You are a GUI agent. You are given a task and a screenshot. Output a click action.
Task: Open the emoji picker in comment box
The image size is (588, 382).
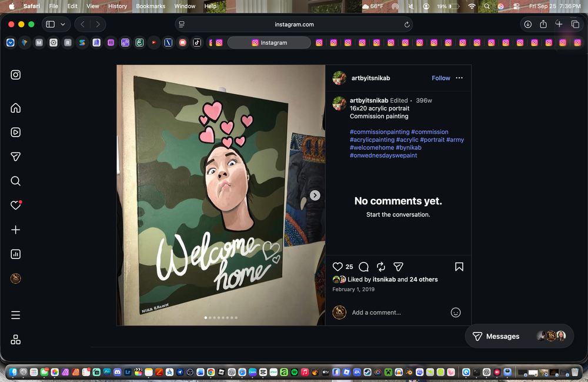pyautogui.click(x=456, y=313)
